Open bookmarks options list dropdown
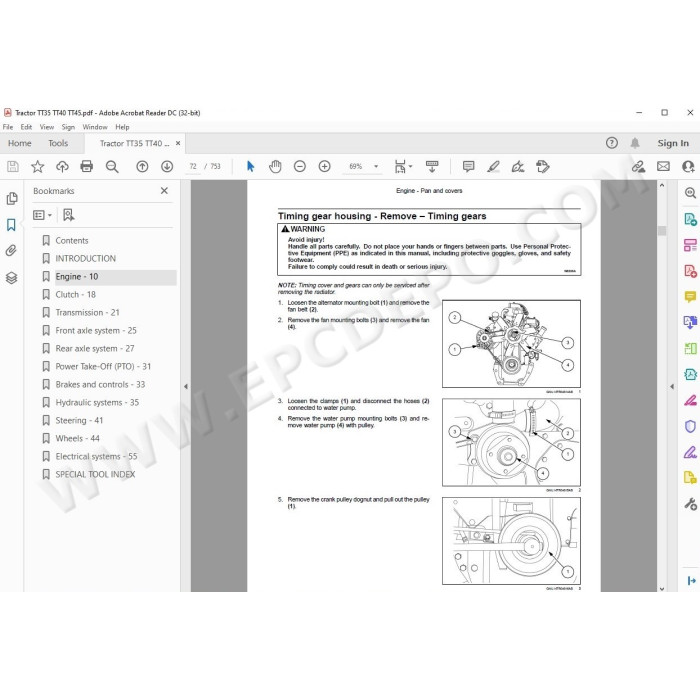 pyautogui.click(x=42, y=215)
